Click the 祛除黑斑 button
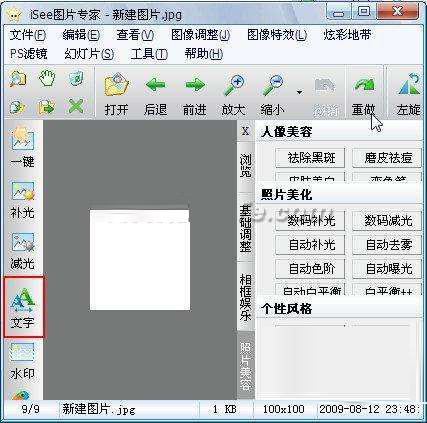 [x=310, y=158]
